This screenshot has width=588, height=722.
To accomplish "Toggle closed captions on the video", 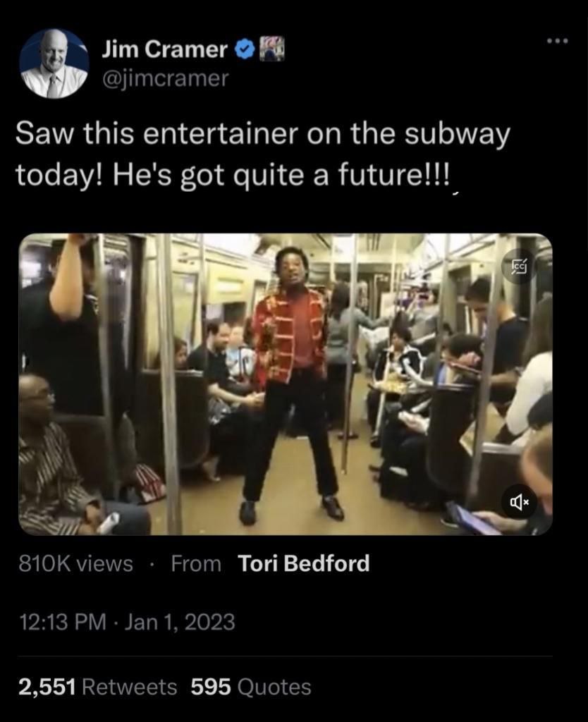I will click(520, 267).
